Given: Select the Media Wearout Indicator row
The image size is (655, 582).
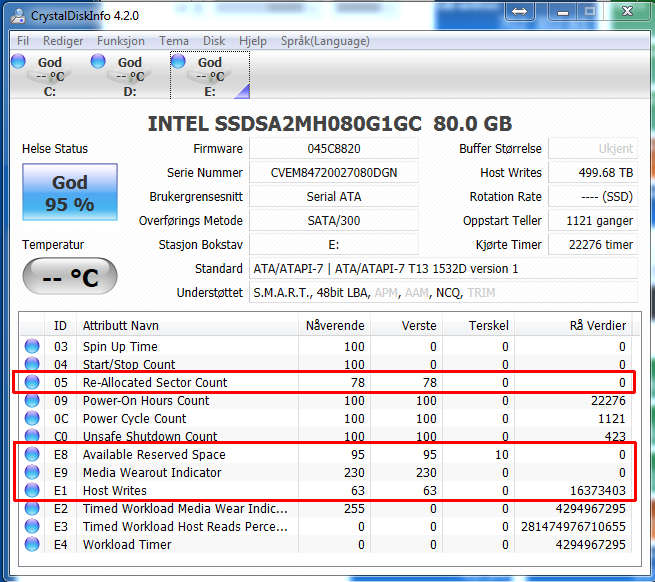Looking at the screenshot, I should [326, 472].
